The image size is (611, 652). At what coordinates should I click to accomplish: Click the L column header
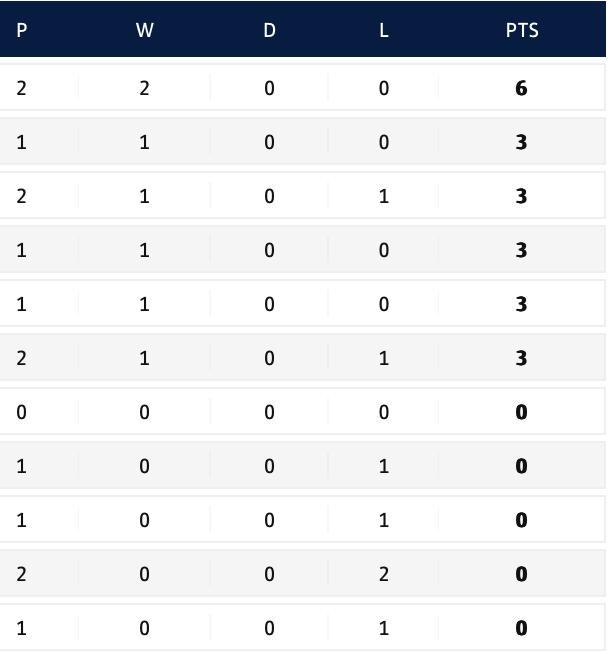click(x=383, y=30)
